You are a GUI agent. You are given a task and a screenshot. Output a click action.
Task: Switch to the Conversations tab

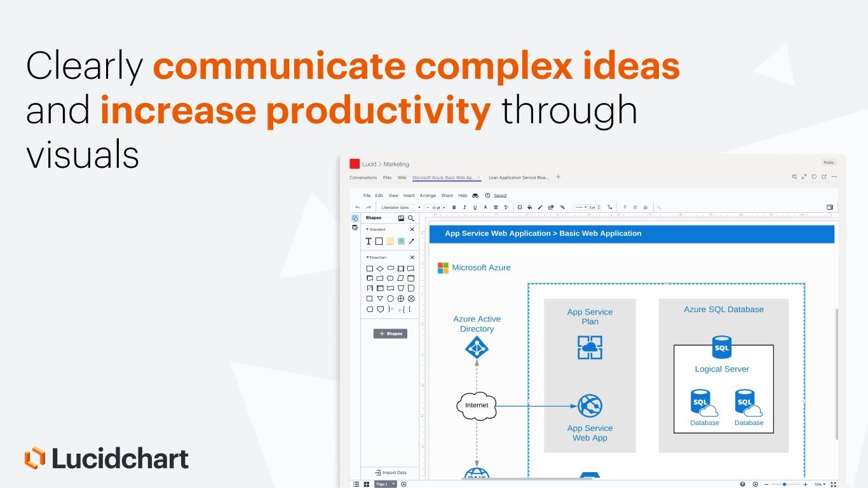(x=363, y=178)
